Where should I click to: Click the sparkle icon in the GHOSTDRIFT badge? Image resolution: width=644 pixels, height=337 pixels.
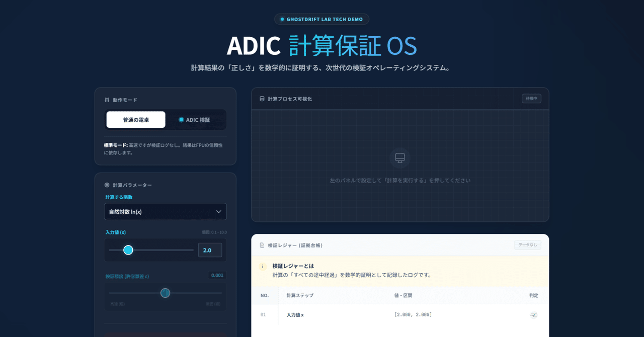[x=281, y=19]
